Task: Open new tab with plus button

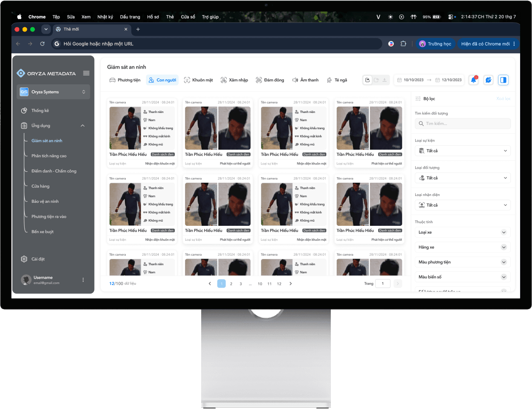Action: (x=138, y=29)
